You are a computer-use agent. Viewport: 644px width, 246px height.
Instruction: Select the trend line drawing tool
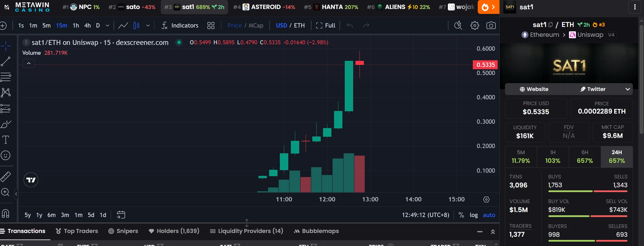pyautogui.click(x=6, y=61)
